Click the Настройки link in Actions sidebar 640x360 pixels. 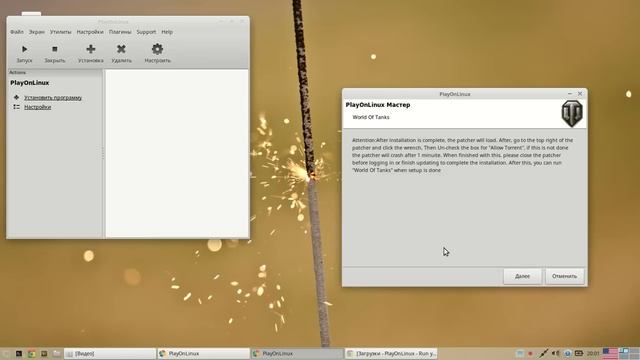(38, 107)
